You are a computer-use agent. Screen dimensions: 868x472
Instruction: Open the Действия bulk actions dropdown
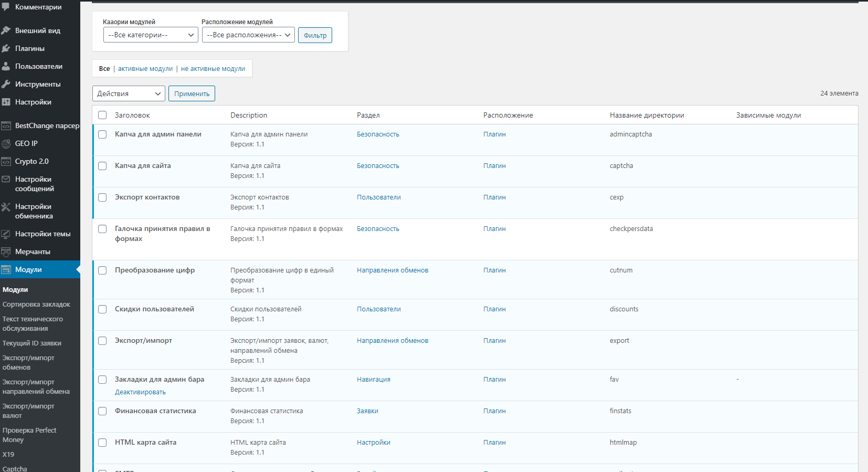click(129, 93)
